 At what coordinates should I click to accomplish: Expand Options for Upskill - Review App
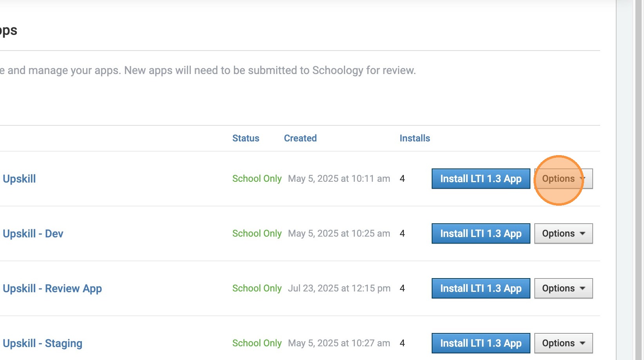click(x=563, y=288)
